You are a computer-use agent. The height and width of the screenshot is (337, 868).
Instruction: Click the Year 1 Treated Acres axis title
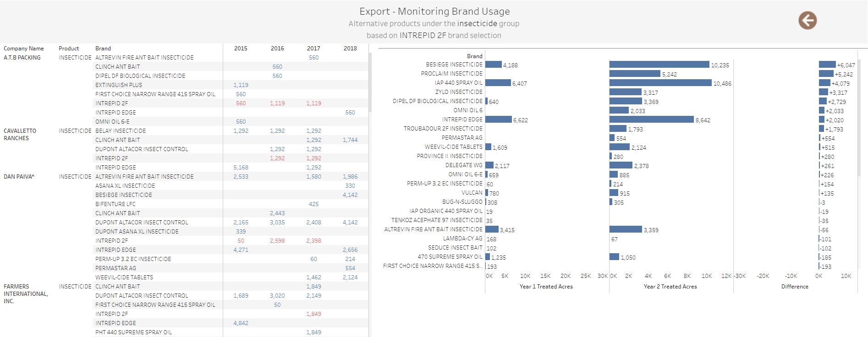coord(546,286)
